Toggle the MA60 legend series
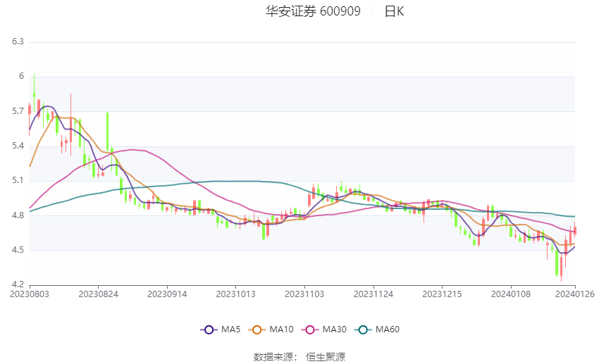This screenshot has width=599, height=364. click(377, 330)
